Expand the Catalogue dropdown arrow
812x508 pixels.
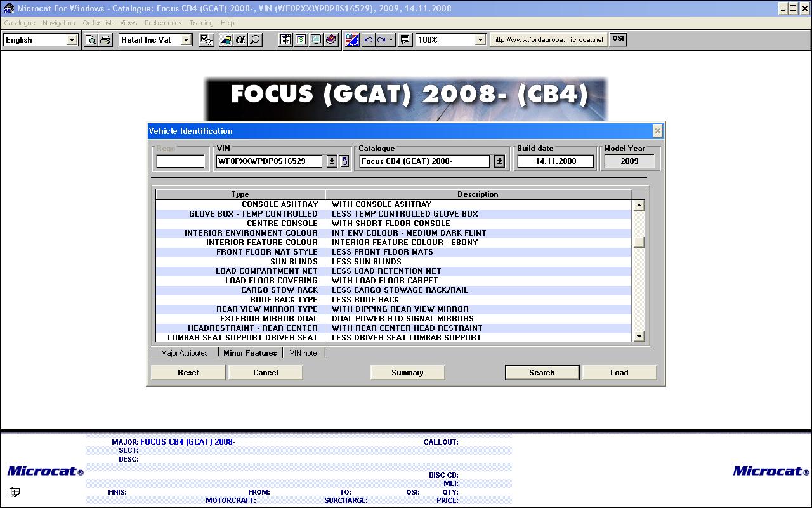click(x=499, y=161)
